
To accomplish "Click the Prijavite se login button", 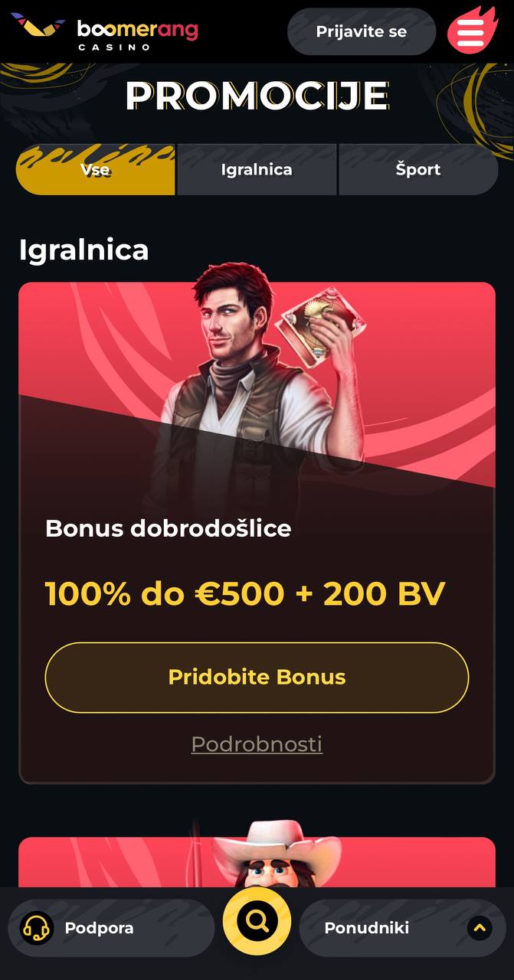I will tap(362, 31).
